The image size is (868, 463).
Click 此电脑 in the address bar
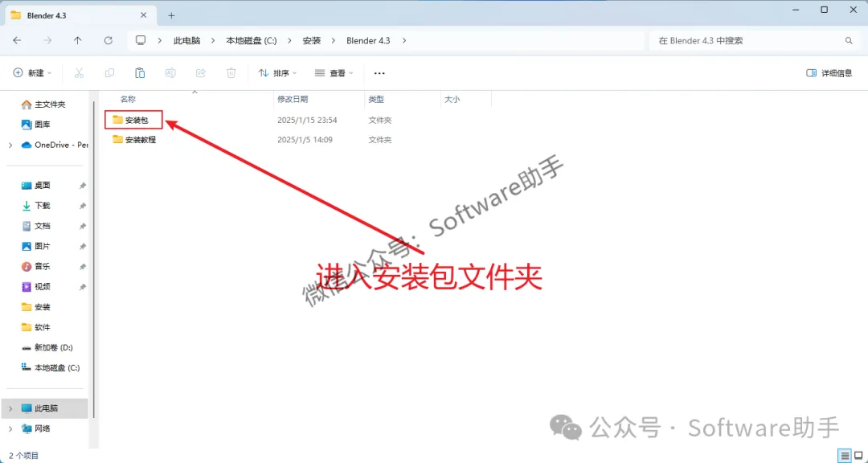point(187,40)
